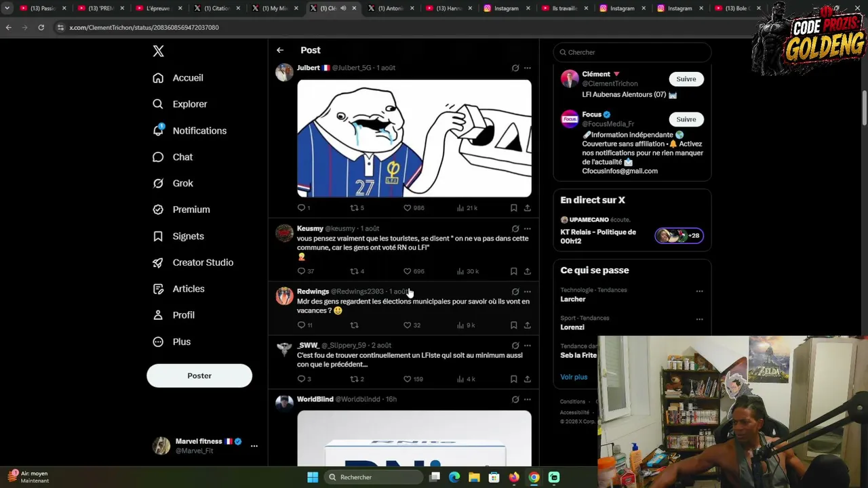Share Julbert's post

click(527, 208)
